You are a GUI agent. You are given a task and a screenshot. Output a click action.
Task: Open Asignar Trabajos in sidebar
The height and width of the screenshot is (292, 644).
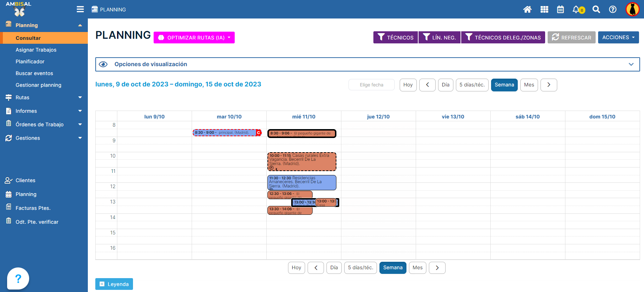(x=36, y=50)
